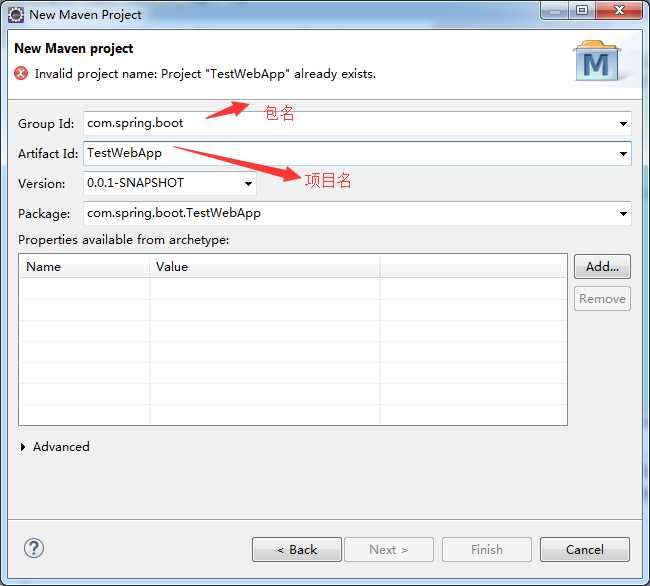Image resolution: width=650 pixels, height=586 pixels.
Task: Click the Package label
Action: (44, 214)
